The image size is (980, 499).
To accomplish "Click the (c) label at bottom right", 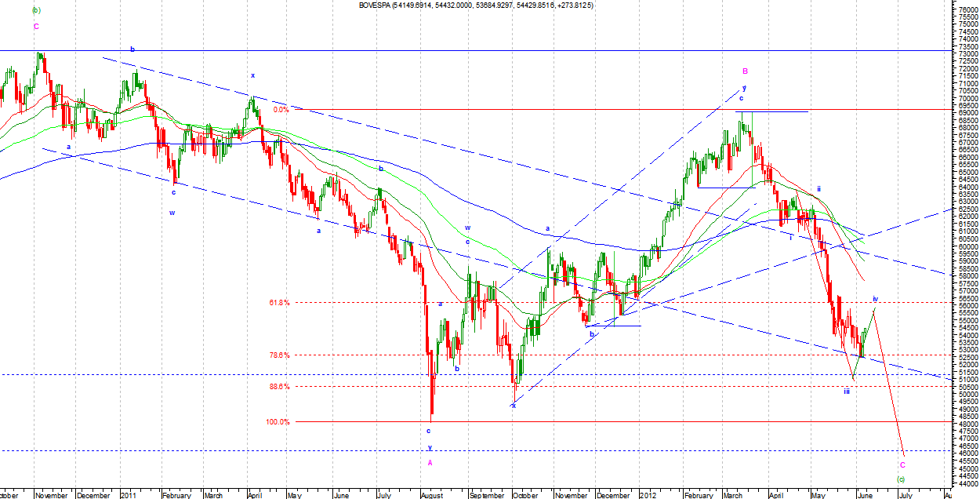I will coord(902,479).
